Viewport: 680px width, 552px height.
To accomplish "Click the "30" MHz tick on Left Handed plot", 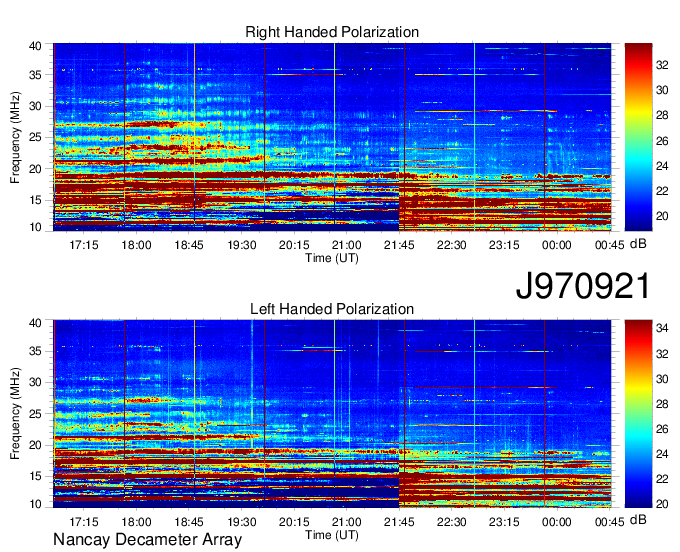I will point(35,382).
